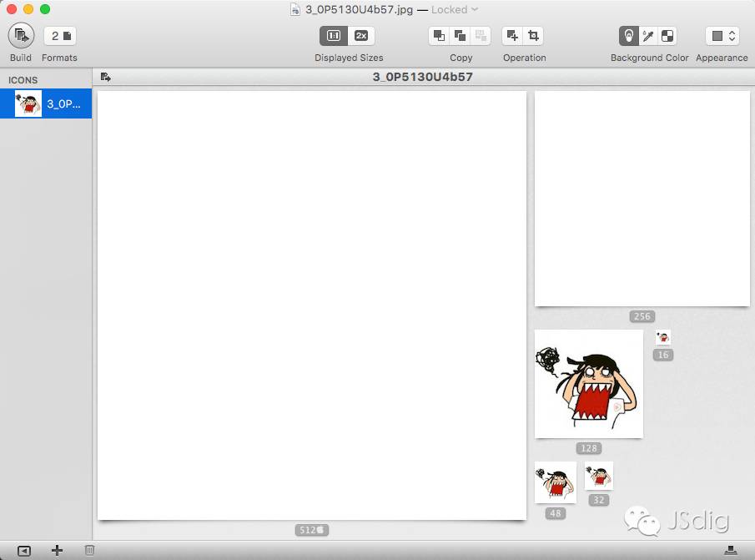Click the bottom-right export tray icon

tap(731, 550)
